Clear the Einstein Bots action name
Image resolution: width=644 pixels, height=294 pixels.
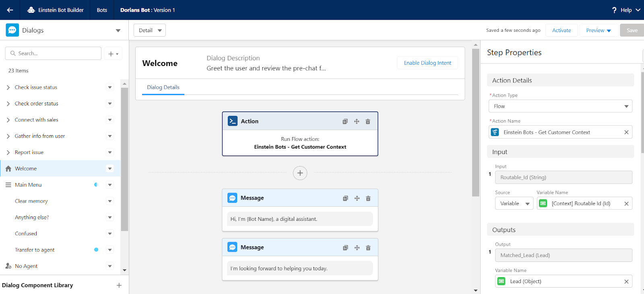click(626, 132)
